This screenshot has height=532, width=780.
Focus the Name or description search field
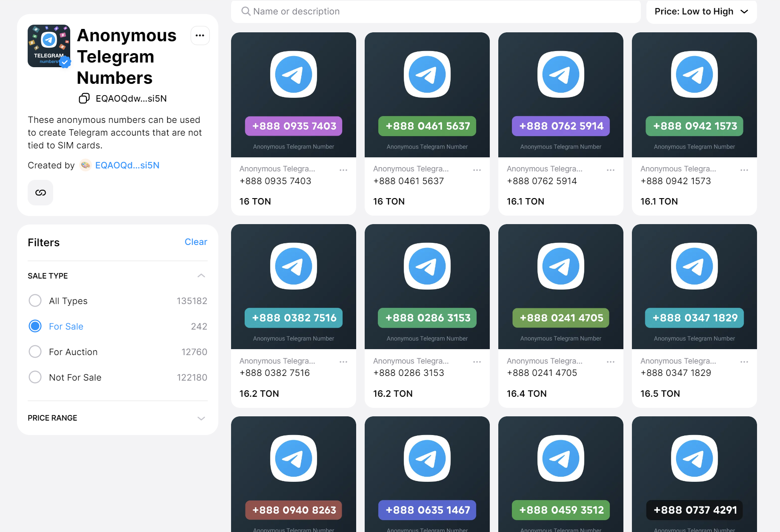click(x=436, y=11)
